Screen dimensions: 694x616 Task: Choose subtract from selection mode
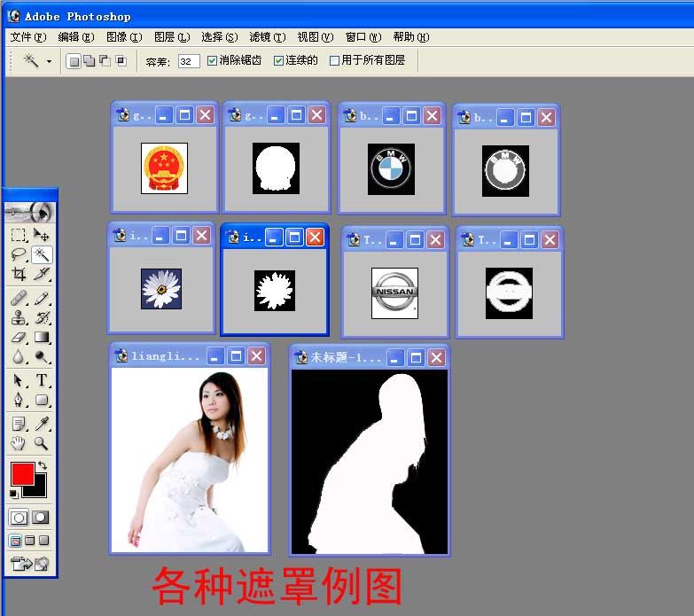coord(105,61)
